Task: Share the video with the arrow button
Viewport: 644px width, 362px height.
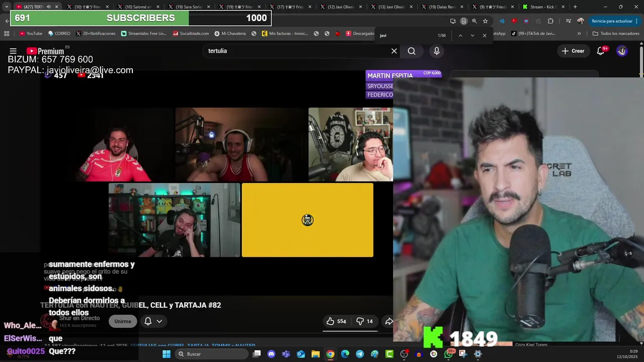Action: [388, 321]
